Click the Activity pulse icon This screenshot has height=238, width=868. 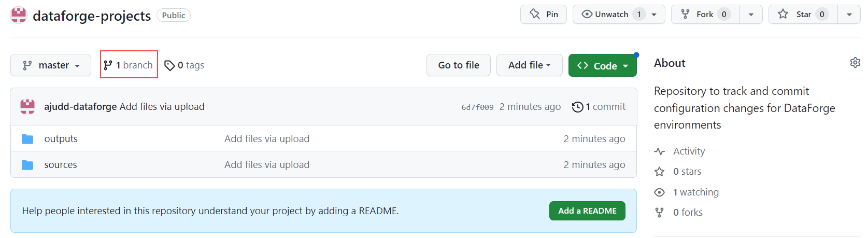pyautogui.click(x=660, y=151)
